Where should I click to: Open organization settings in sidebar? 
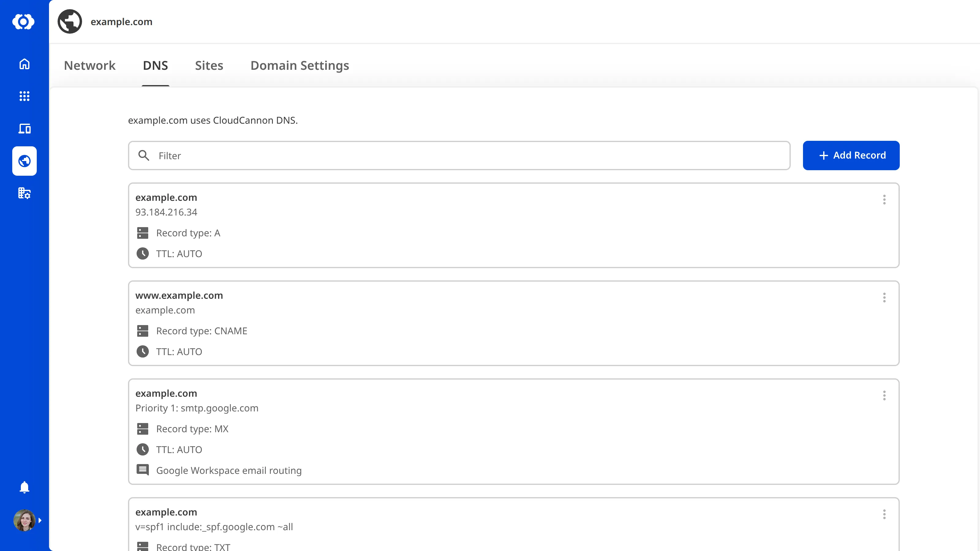(24, 193)
